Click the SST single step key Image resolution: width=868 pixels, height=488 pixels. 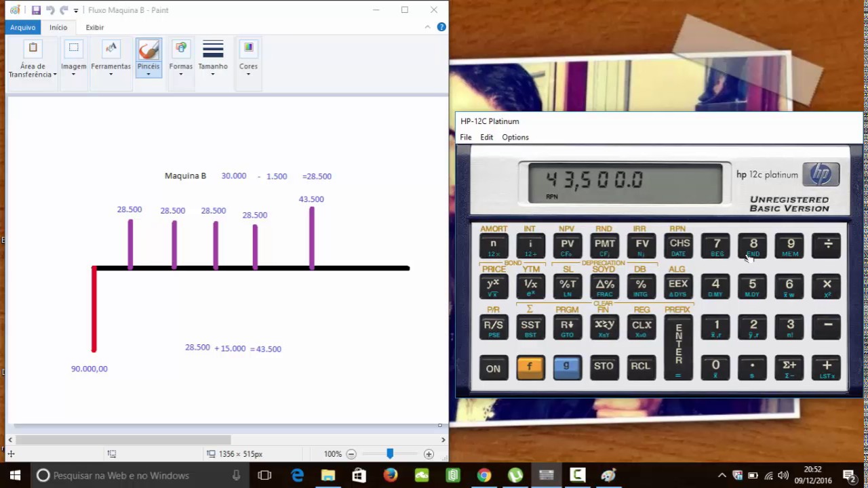[530, 328]
